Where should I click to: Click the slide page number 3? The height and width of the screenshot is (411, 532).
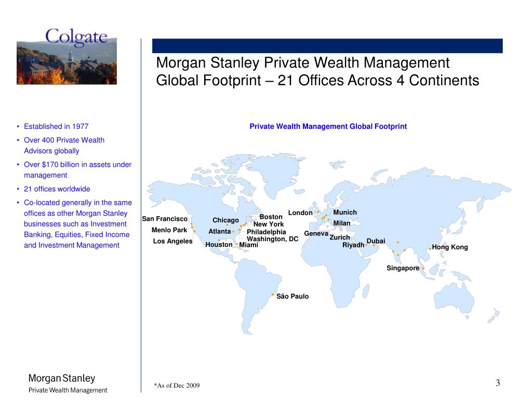498,383
